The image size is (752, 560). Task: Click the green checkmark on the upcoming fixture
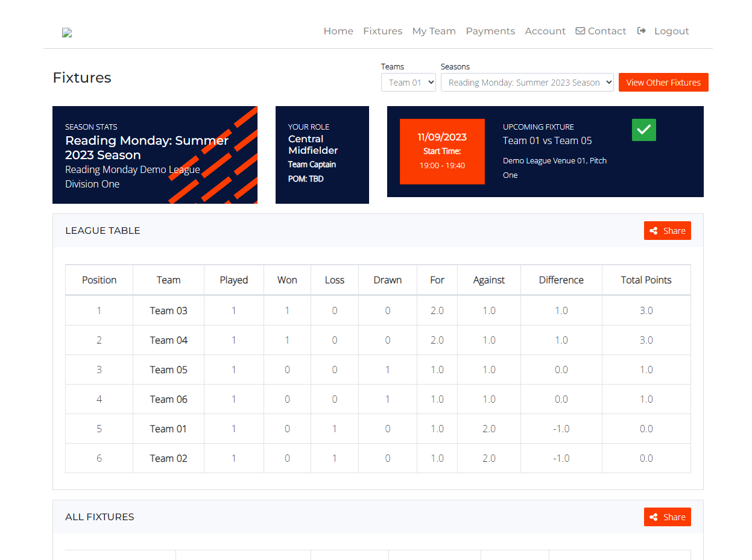point(643,130)
